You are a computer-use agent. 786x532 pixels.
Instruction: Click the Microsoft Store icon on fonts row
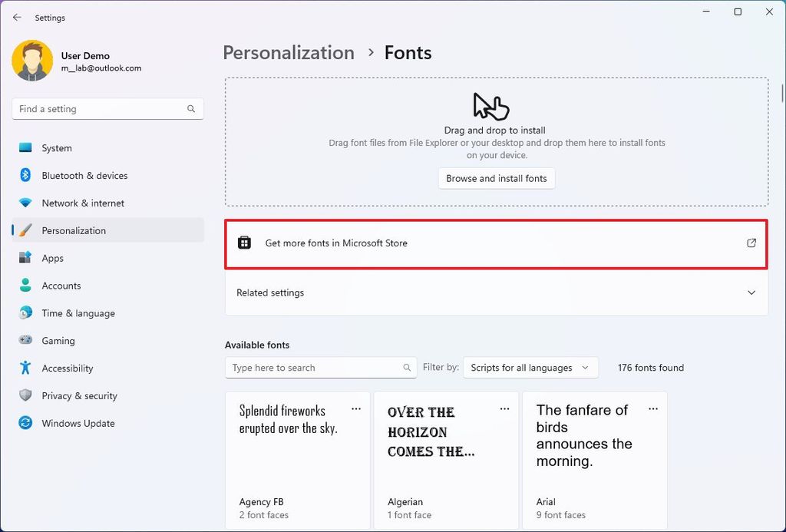pyautogui.click(x=243, y=242)
